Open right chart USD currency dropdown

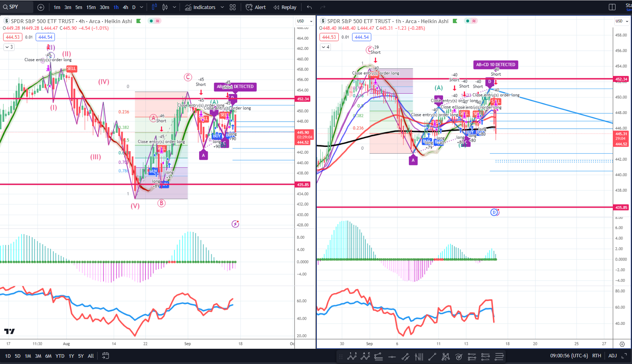[x=621, y=21]
